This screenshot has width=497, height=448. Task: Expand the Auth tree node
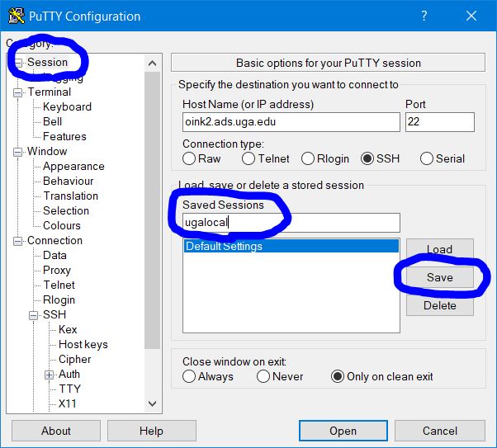point(49,375)
